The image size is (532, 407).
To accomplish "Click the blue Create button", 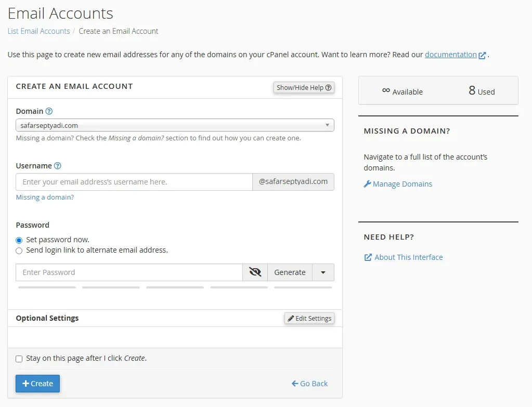I will coord(37,384).
